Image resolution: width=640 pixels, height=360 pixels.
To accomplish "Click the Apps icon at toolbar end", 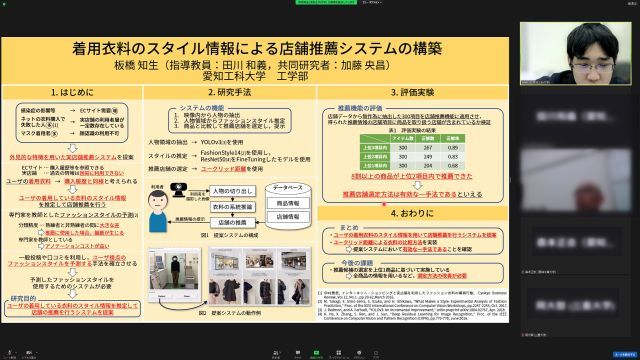I will click(376, 353).
